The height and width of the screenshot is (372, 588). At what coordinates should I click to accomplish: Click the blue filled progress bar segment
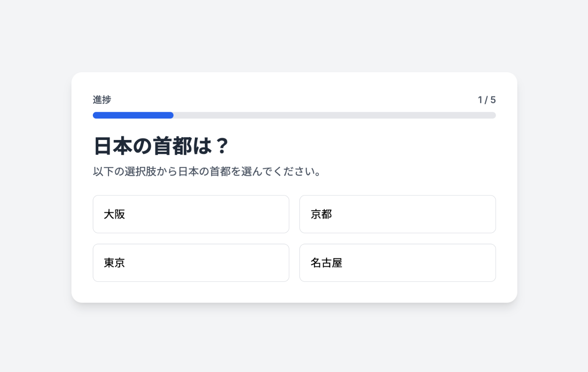pos(133,115)
